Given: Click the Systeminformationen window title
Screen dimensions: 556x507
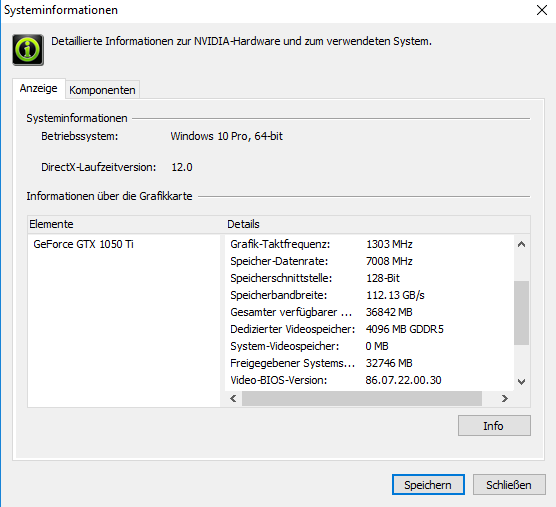Looking at the screenshot, I should (x=61, y=10).
